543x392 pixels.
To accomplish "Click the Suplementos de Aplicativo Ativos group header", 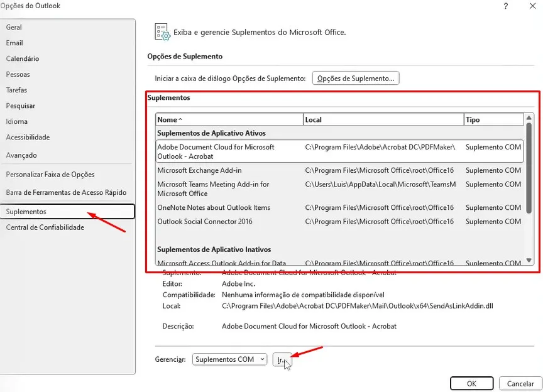I will 212,133.
